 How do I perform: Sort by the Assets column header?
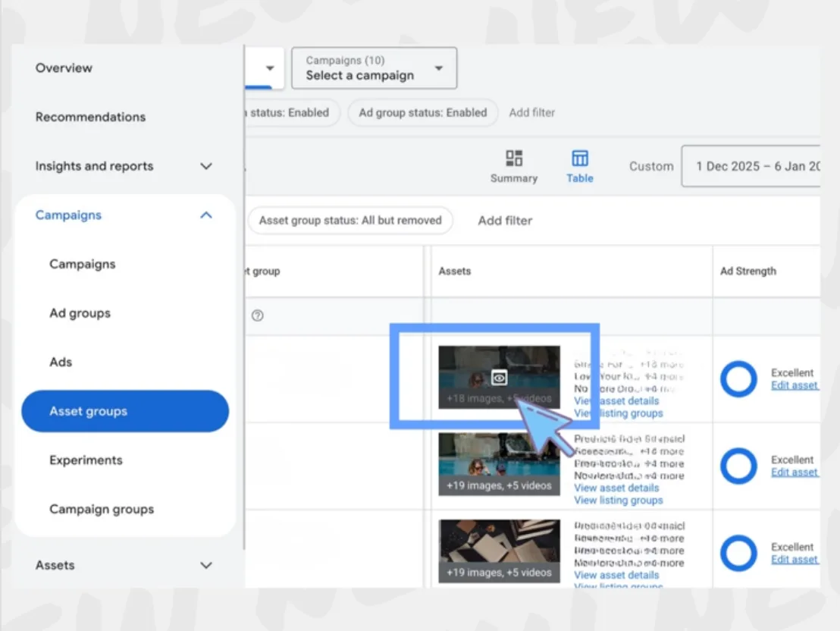coord(455,272)
